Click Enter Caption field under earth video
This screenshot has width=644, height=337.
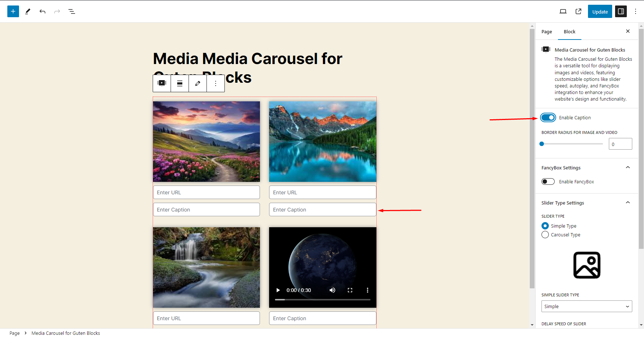pos(323,318)
